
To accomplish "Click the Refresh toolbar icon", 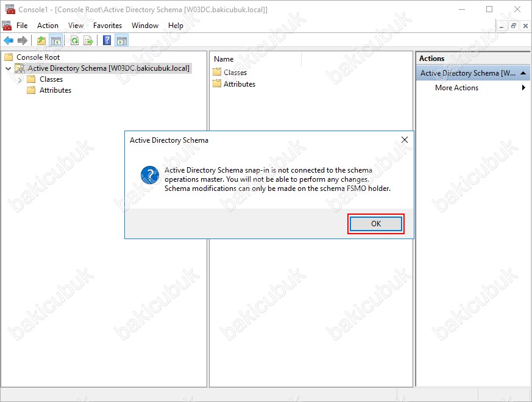I will tap(74, 41).
